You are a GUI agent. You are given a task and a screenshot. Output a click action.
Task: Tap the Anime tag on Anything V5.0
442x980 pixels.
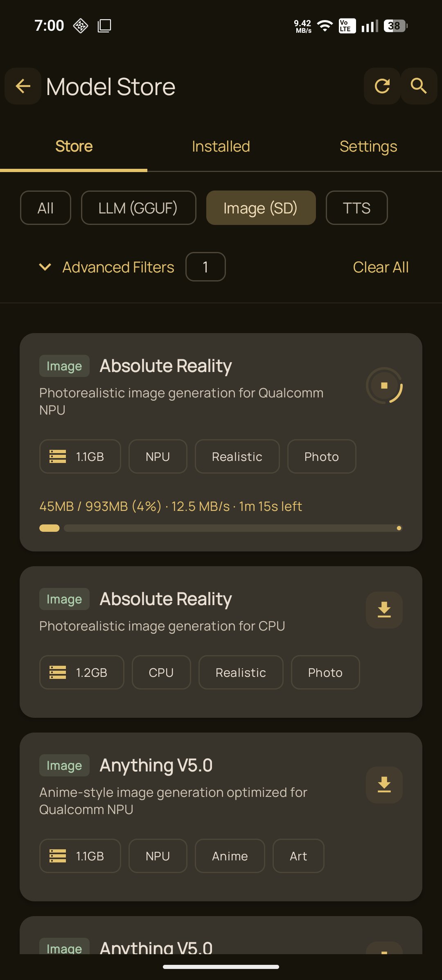tap(230, 856)
